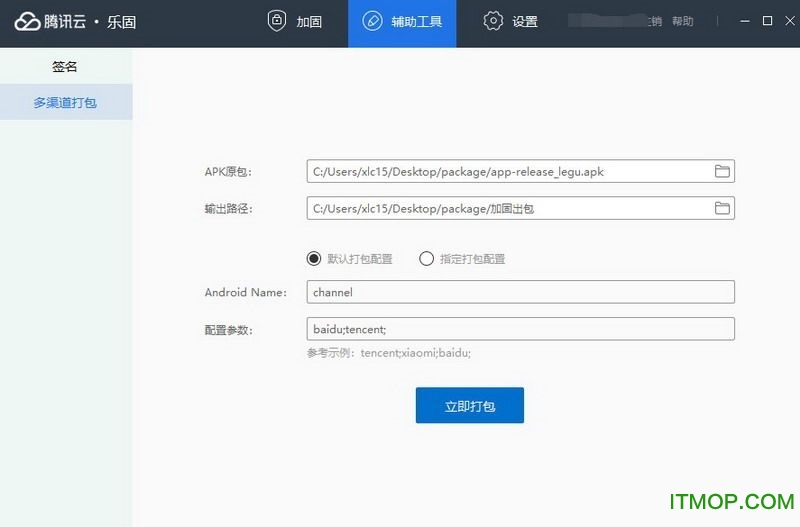
Task: Select 多渠道打包 in the sidebar
Action: (65, 102)
